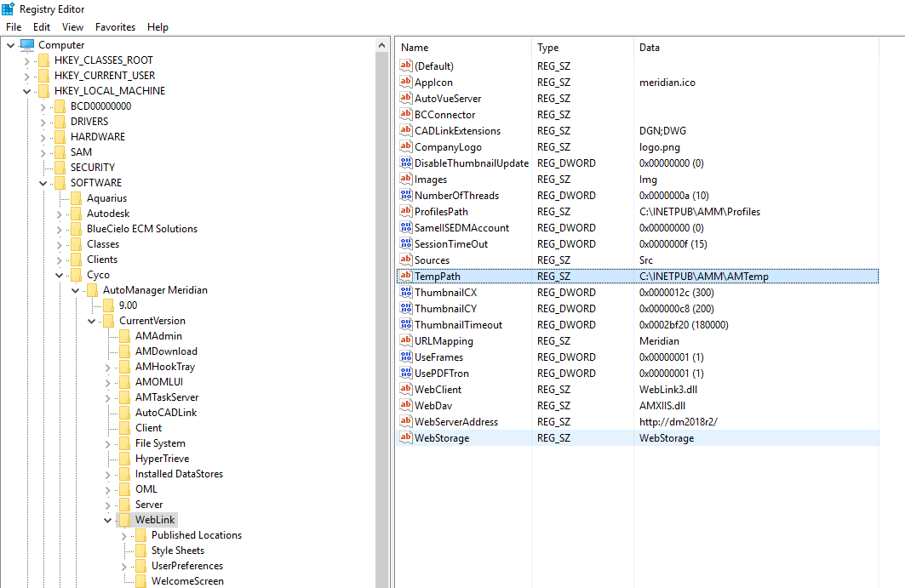Image resolution: width=905 pixels, height=588 pixels.
Task: Click the WebLink folder icon
Action: (124, 520)
